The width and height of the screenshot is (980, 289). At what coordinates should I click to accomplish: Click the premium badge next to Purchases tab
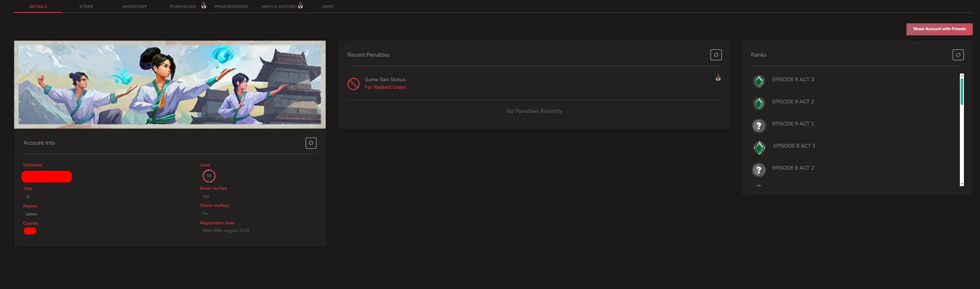pos(204,5)
